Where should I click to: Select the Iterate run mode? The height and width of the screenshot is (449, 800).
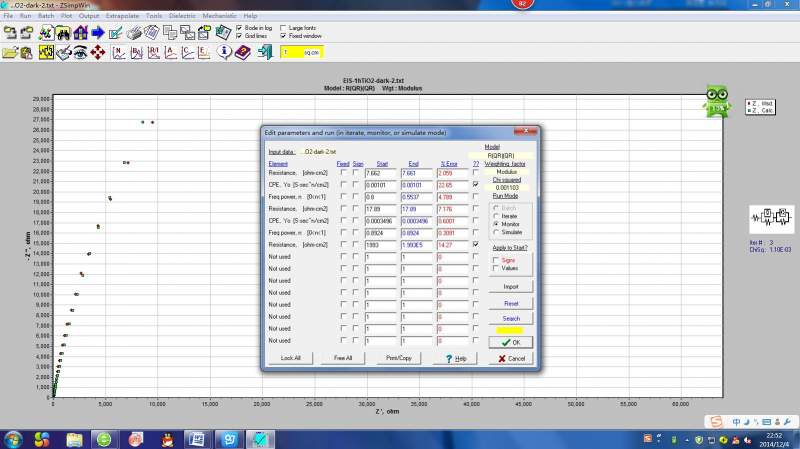(x=495, y=216)
